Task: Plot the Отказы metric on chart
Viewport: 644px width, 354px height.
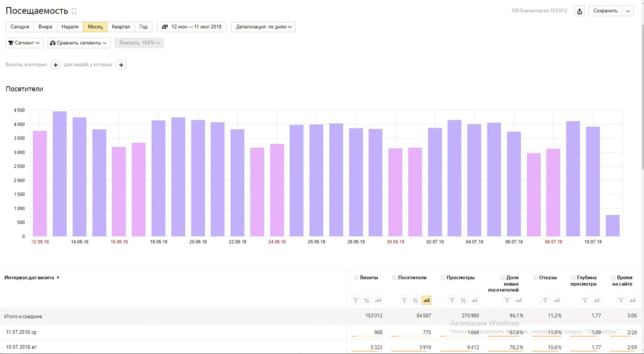Action: tap(557, 300)
